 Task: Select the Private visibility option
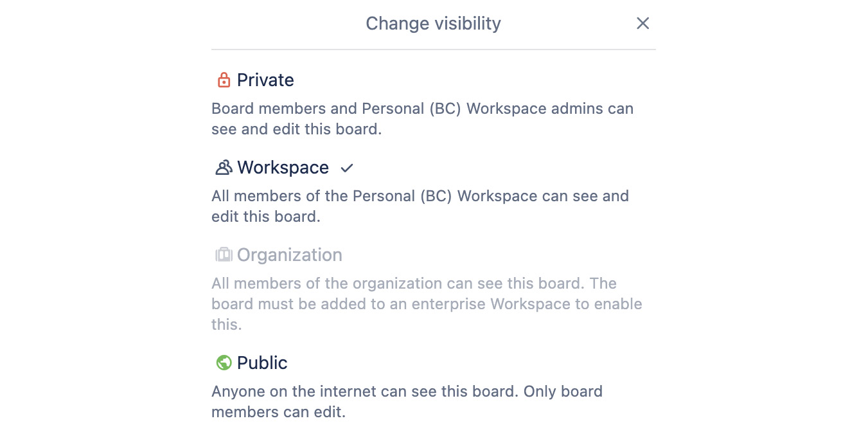coord(265,80)
